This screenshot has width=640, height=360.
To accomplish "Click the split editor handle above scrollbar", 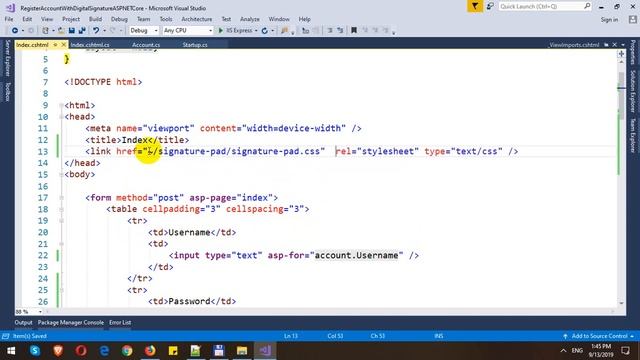I will coord(621,54).
